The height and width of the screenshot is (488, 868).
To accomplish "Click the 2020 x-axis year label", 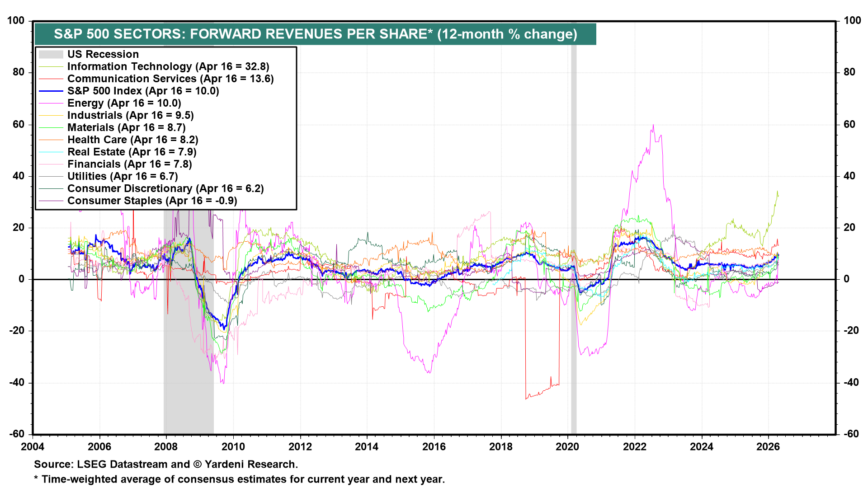I will tap(567, 447).
